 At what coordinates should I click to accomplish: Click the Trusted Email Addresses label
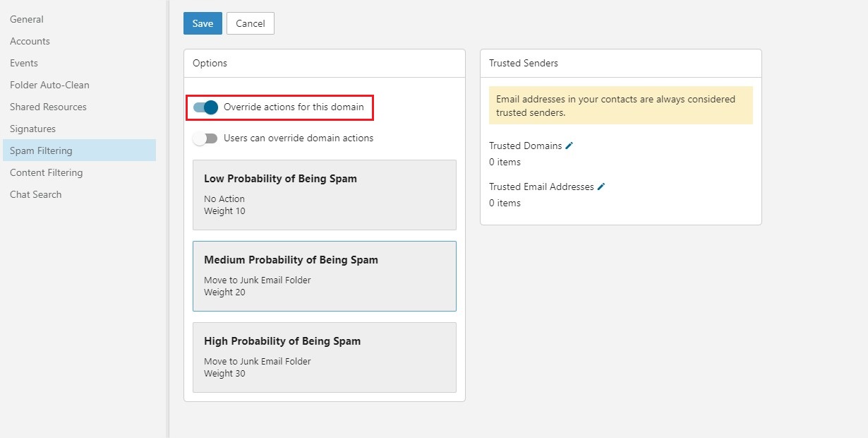[x=541, y=187]
